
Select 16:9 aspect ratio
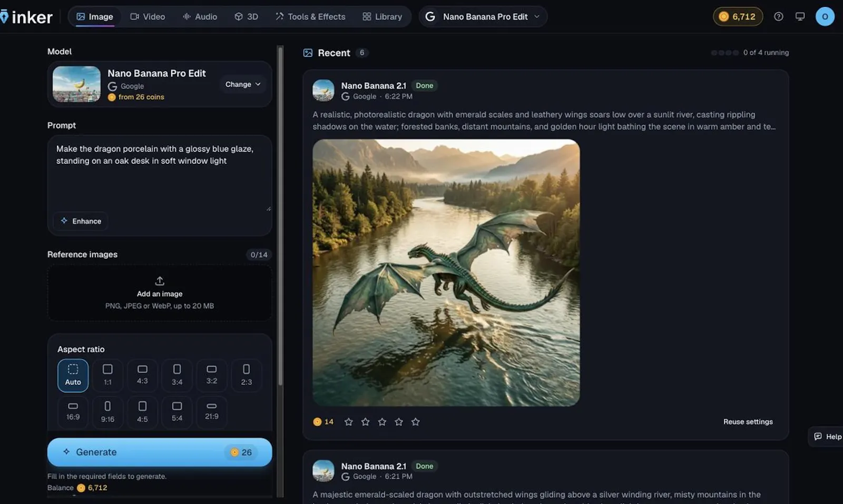(x=73, y=412)
